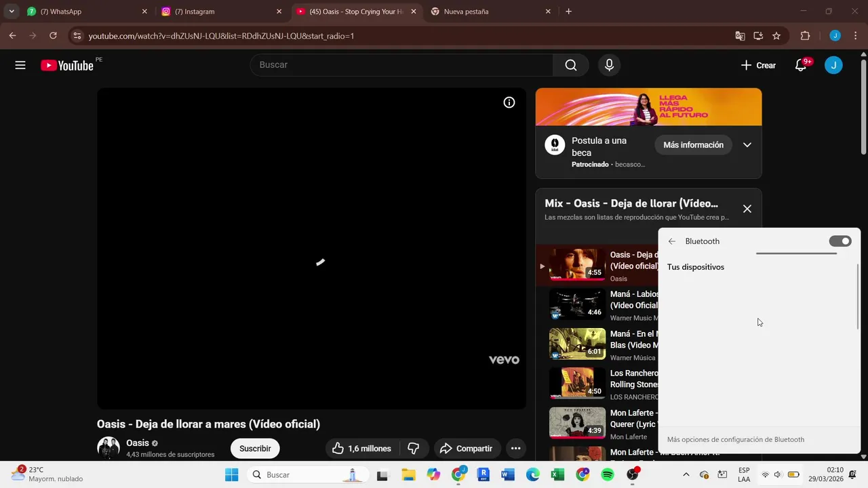Open Word from the taskbar
The height and width of the screenshot is (488, 868).
tap(508, 474)
